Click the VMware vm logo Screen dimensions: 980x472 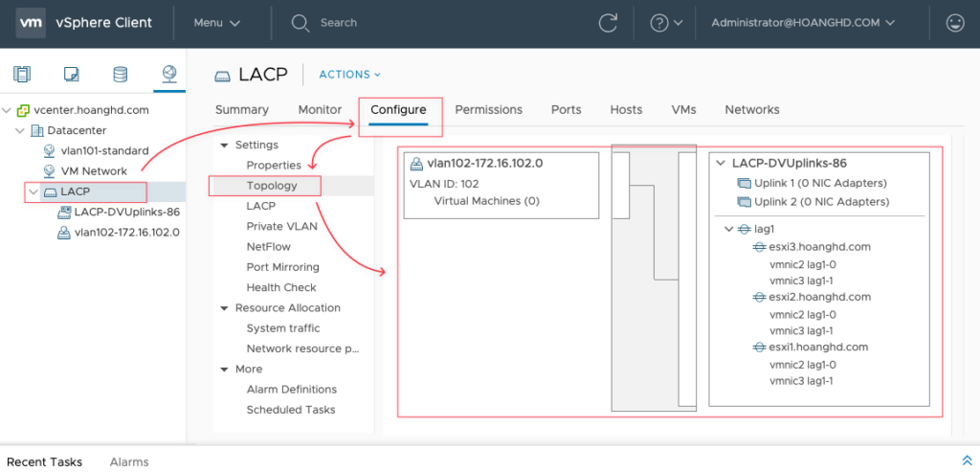(31, 23)
